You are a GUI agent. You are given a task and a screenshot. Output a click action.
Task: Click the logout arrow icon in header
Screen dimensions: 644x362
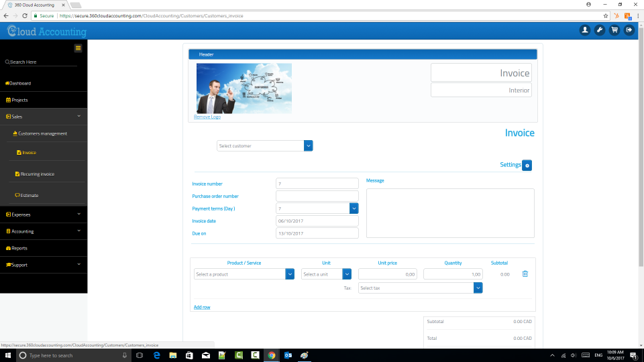tap(629, 30)
